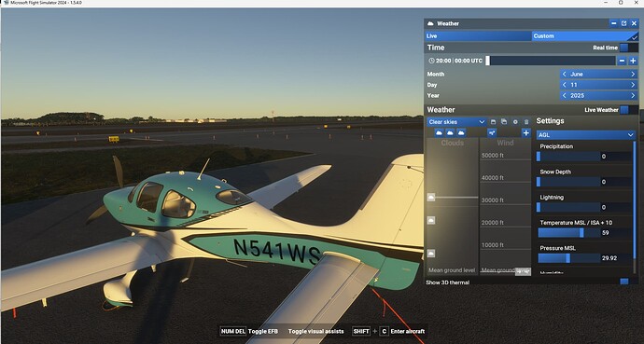
Task: Increase time with plus button
Action: [634, 61]
